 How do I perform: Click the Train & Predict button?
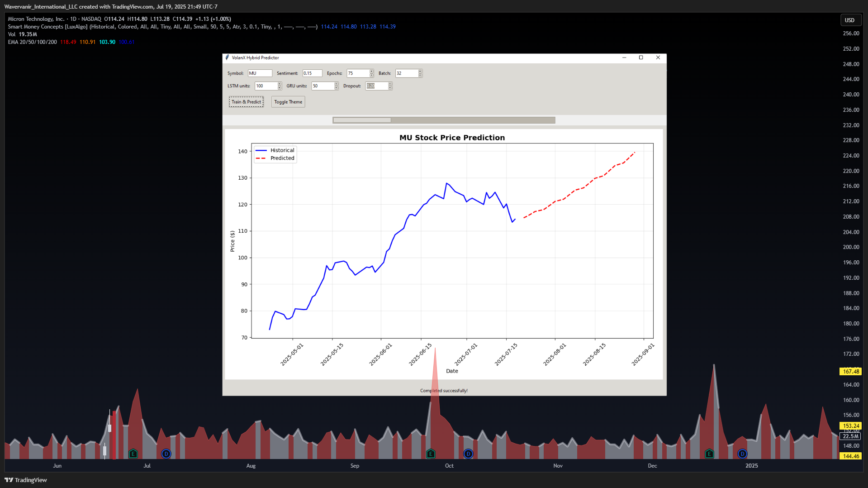[x=246, y=102]
